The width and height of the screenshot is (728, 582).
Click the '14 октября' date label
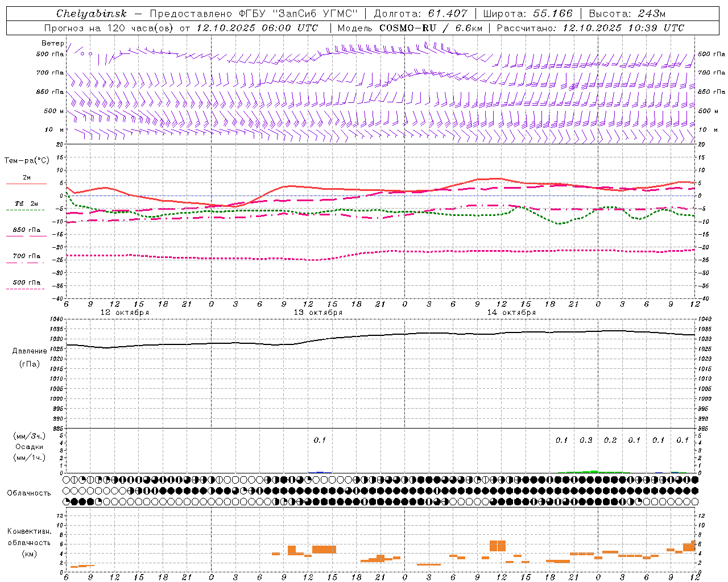tap(511, 313)
